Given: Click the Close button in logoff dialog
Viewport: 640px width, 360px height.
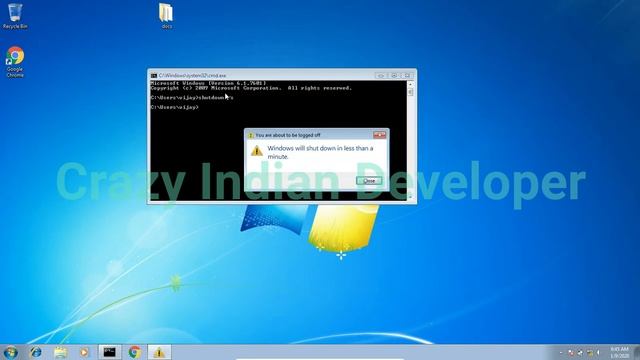Looking at the screenshot, I should pyautogui.click(x=369, y=180).
